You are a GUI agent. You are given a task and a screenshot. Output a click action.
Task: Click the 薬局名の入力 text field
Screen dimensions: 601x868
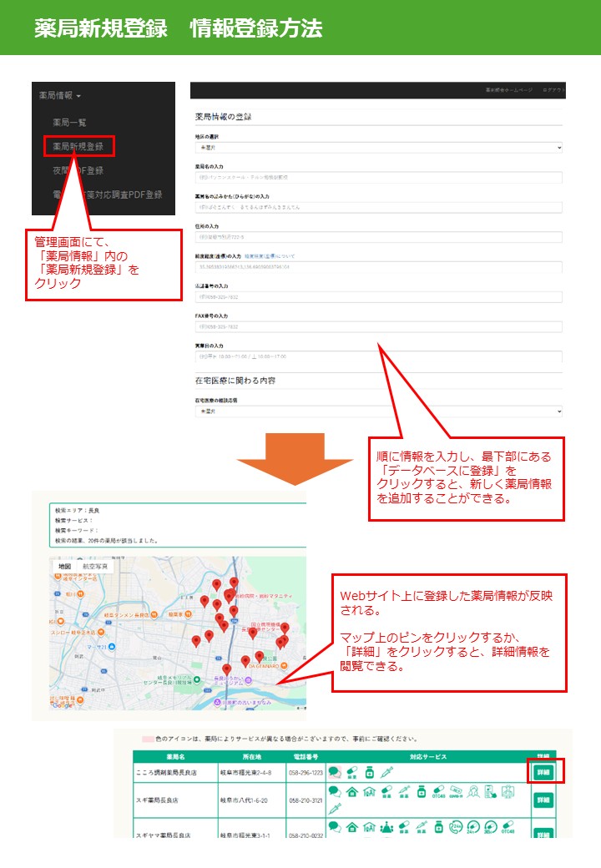coord(377,177)
